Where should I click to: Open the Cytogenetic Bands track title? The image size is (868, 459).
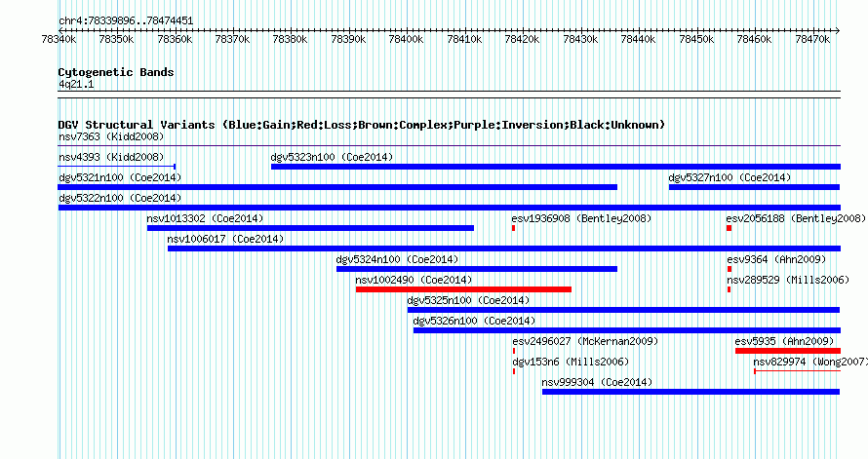pos(116,72)
